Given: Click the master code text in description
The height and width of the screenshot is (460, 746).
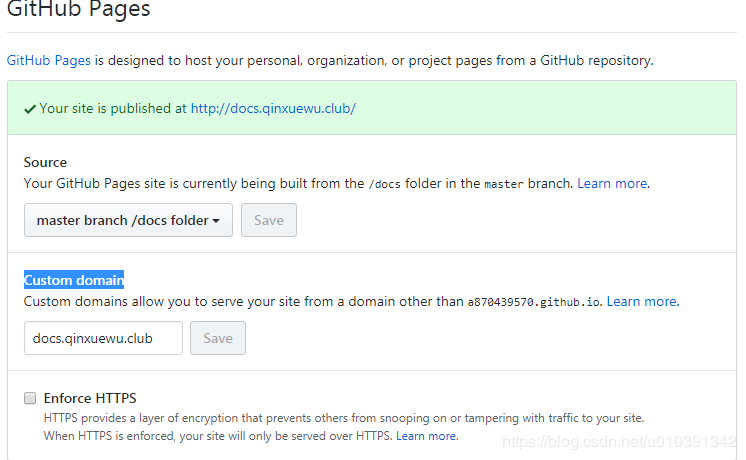Looking at the screenshot, I should (503, 184).
